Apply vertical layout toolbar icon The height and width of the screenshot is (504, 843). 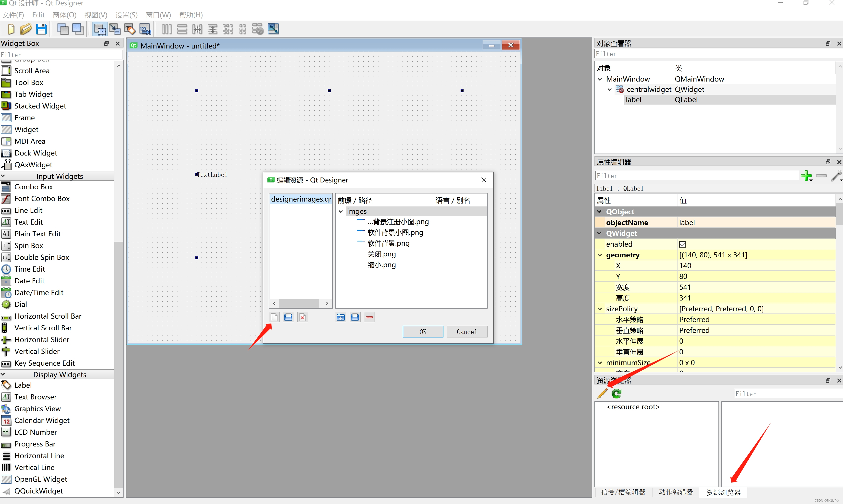[182, 29]
